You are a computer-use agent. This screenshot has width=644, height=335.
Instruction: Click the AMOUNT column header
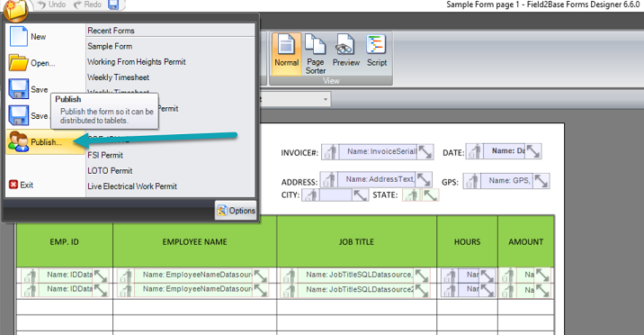525,241
